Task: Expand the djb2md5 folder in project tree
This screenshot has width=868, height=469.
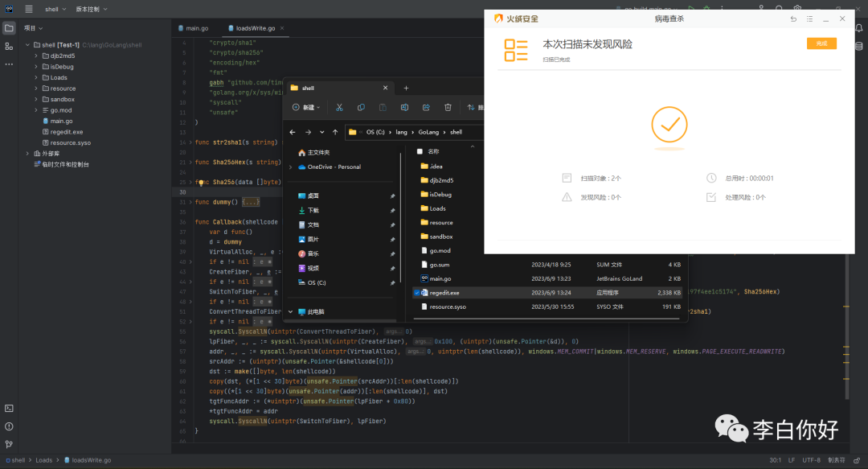Action: click(x=36, y=56)
